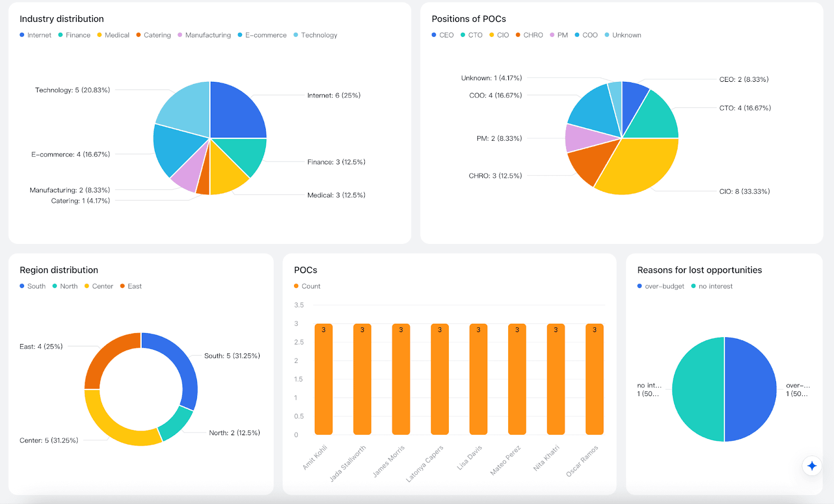Toggle Manufacturing legend item

pyautogui.click(x=204, y=35)
